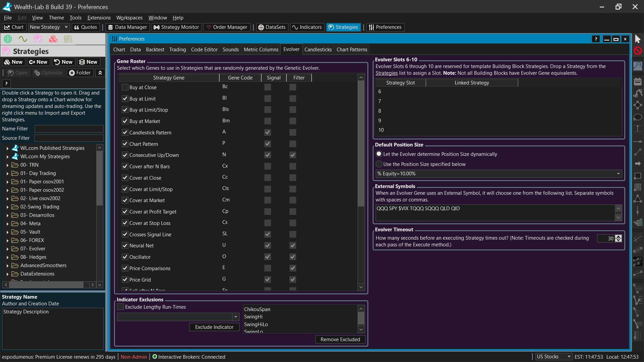Click the sine wave Indicators icon

pos(23,39)
